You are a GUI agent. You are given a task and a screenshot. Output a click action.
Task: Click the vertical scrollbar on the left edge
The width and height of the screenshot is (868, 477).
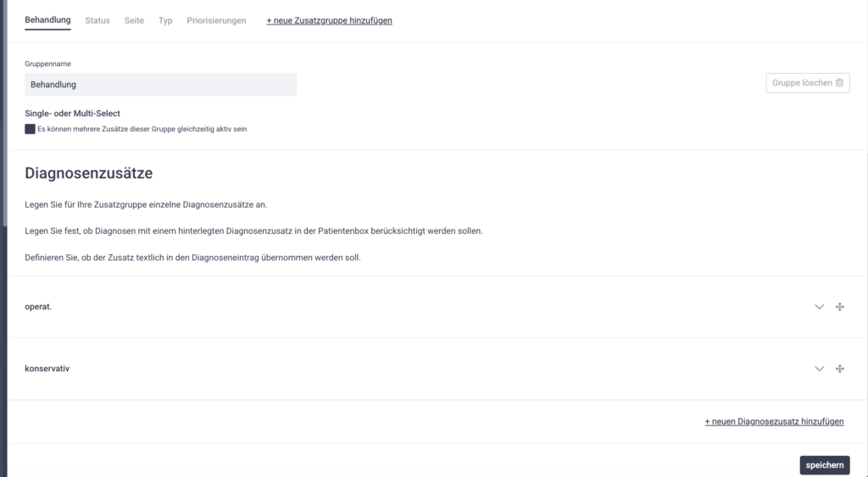click(3, 85)
